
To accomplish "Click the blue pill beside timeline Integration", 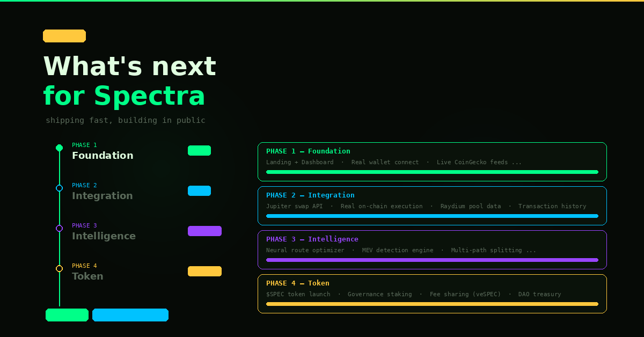I will coord(199,191).
